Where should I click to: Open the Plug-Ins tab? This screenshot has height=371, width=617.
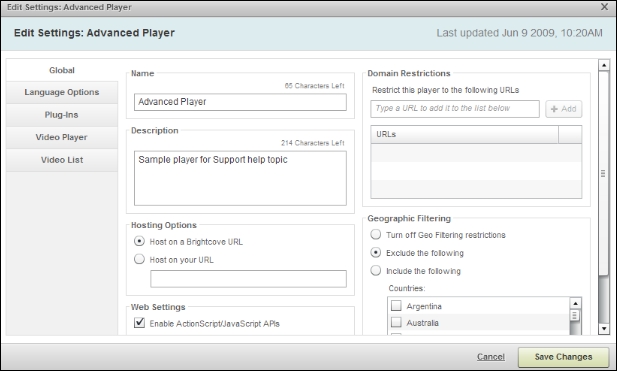(x=62, y=115)
